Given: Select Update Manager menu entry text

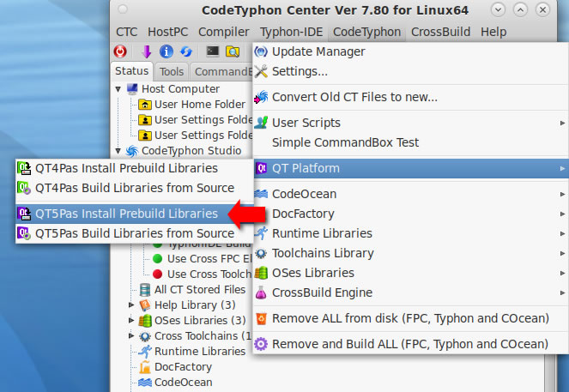Looking at the screenshot, I should [318, 51].
